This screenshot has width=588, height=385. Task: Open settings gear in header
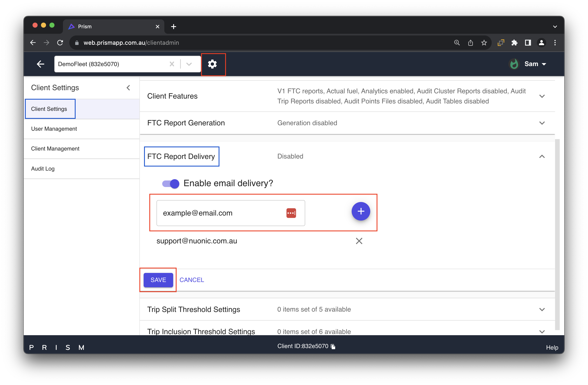coord(212,64)
